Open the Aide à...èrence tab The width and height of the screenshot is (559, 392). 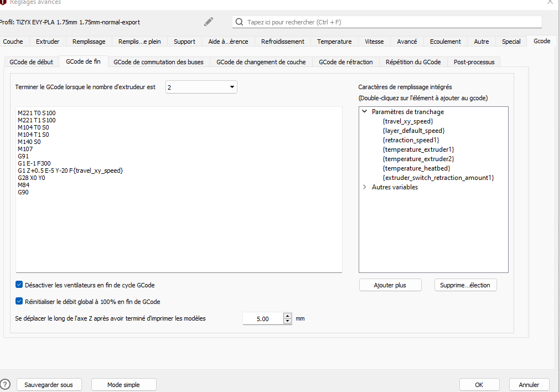click(228, 42)
